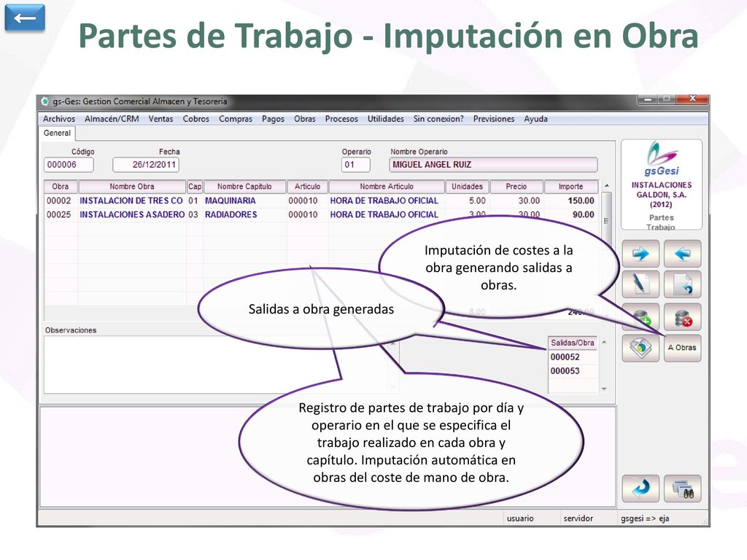Viewport: 747px width, 560px height.
Task: Select obra cell 00025
Action: [x=59, y=215]
